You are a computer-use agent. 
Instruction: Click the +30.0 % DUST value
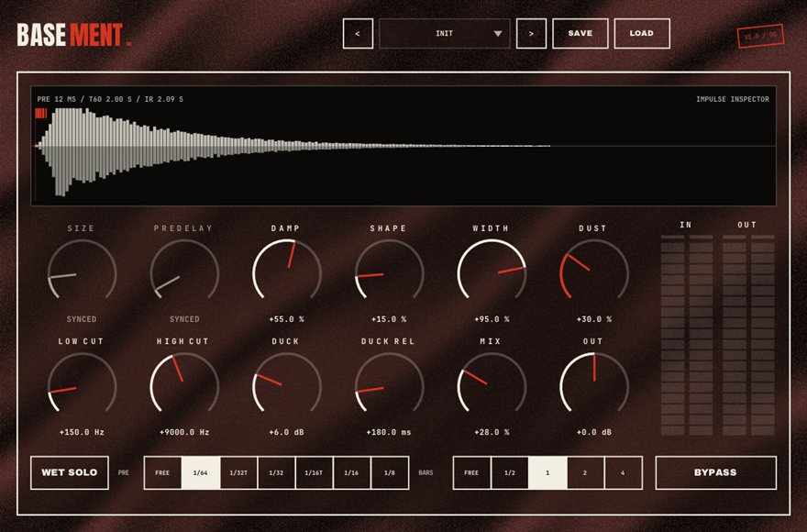594,319
